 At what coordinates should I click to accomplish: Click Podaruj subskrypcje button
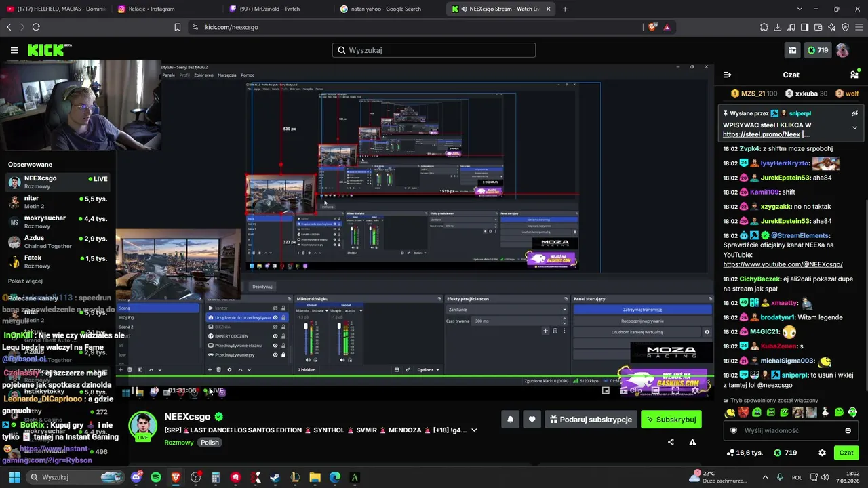[x=591, y=420]
